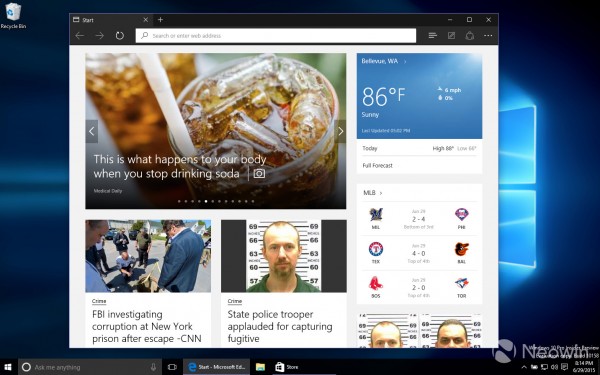This screenshot has height=375, width=600.
Task: Close the Start tab
Action: [145, 20]
